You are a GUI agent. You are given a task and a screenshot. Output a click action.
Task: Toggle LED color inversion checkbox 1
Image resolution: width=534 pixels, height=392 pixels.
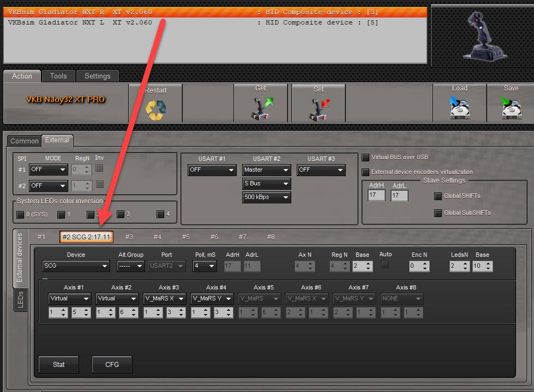coord(61,215)
